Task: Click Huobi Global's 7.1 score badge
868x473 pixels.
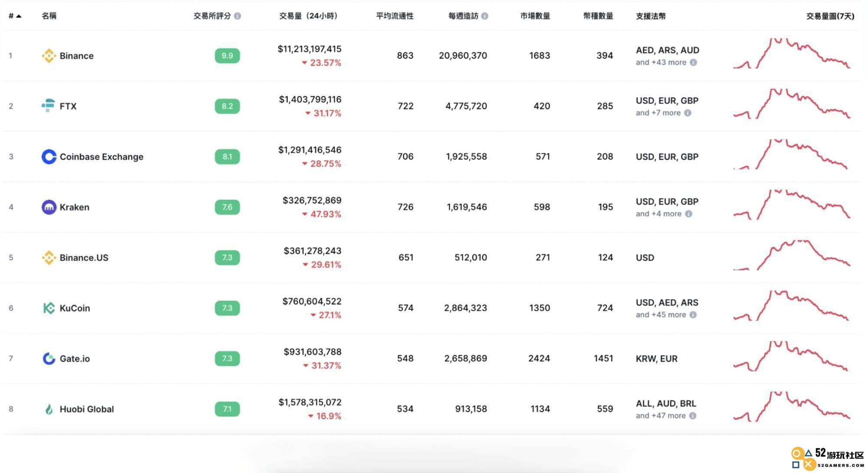Action: coord(227,409)
